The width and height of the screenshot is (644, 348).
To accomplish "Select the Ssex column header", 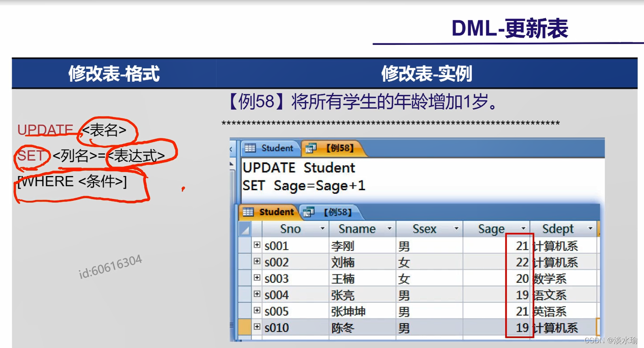I will coord(429,229).
